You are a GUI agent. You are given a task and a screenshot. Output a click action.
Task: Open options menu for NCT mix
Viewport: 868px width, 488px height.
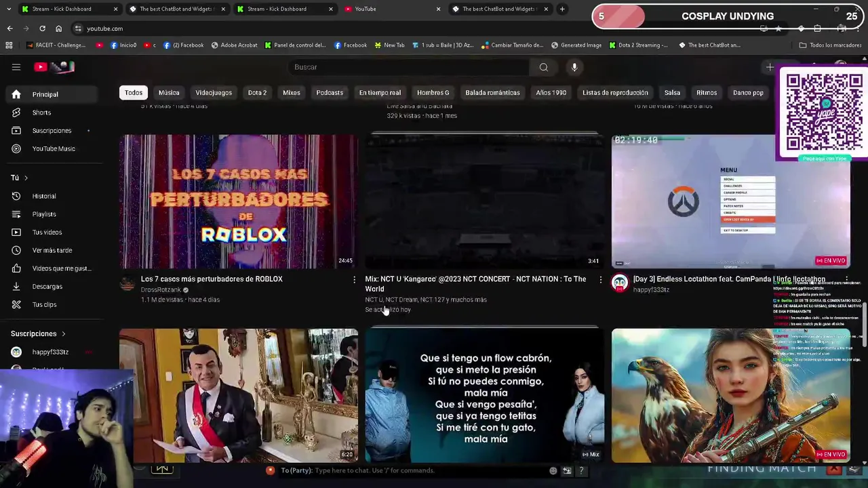pos(600,279)
